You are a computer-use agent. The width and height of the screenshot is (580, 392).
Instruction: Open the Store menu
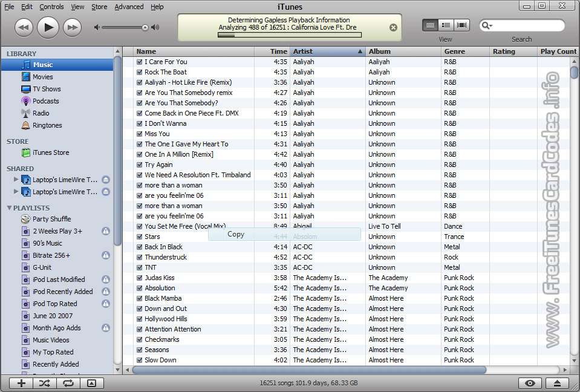[x=99, y=7]
